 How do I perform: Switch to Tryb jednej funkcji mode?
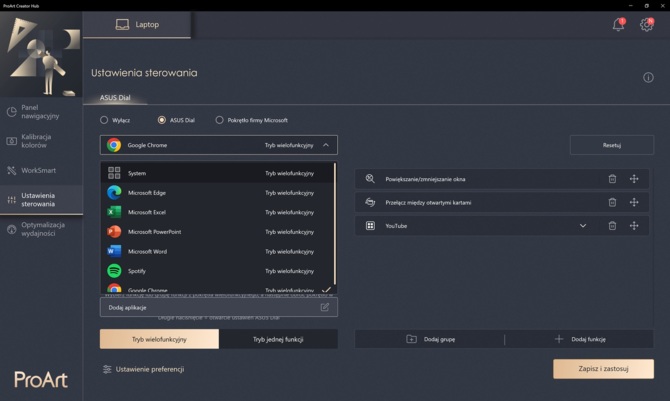point(278,339)
